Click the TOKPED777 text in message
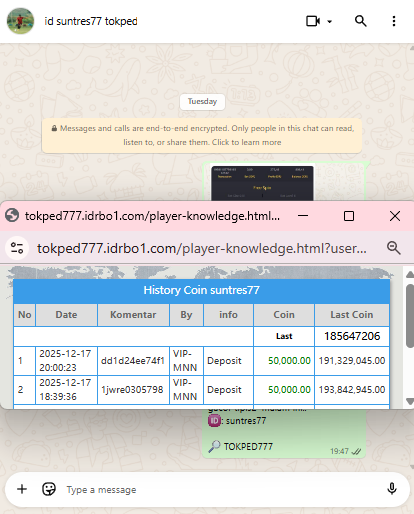Image resolution: width=414 pixels, height=514 pixels. [x=248, y=446]
